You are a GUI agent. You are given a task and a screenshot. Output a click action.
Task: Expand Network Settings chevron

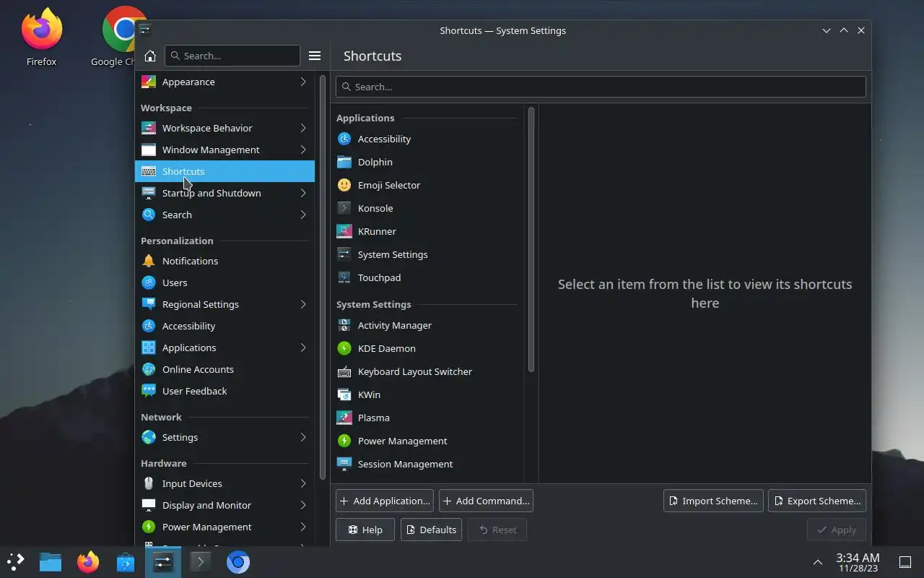[303, 437]
